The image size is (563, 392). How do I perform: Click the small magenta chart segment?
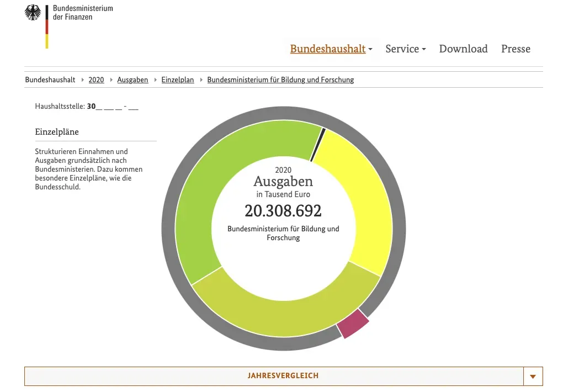click(353, 324)
